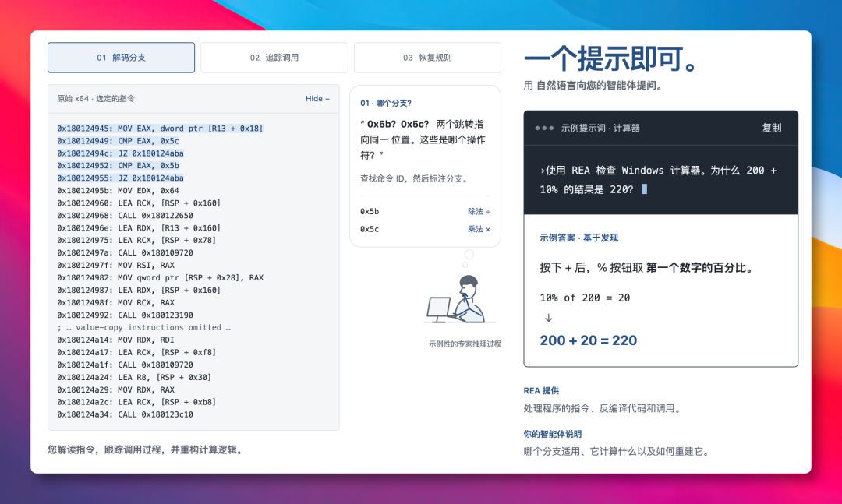Click the 你的智能体说明 heading
The width and height of the screenshot is (842, 504).
pos(553,434)
